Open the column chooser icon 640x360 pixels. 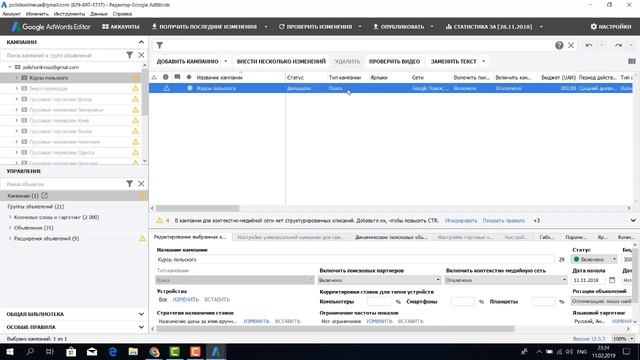[x=631, y=61]
